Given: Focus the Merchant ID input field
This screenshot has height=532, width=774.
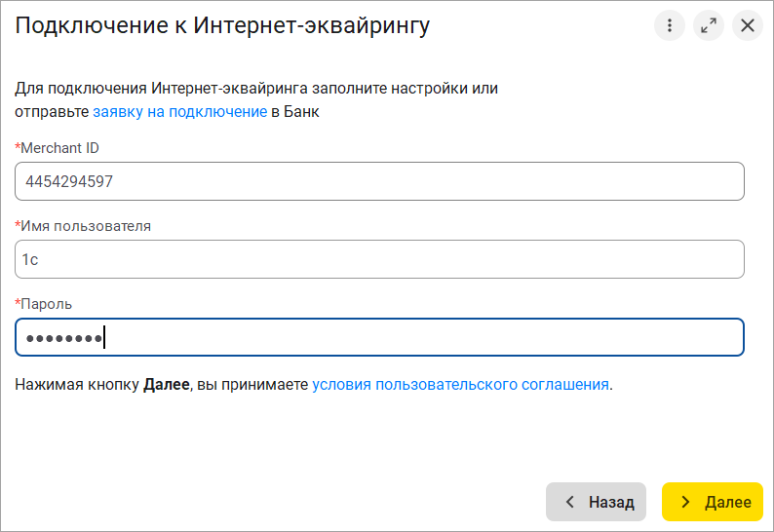Looking at the screenshot, I should point(379,181).
